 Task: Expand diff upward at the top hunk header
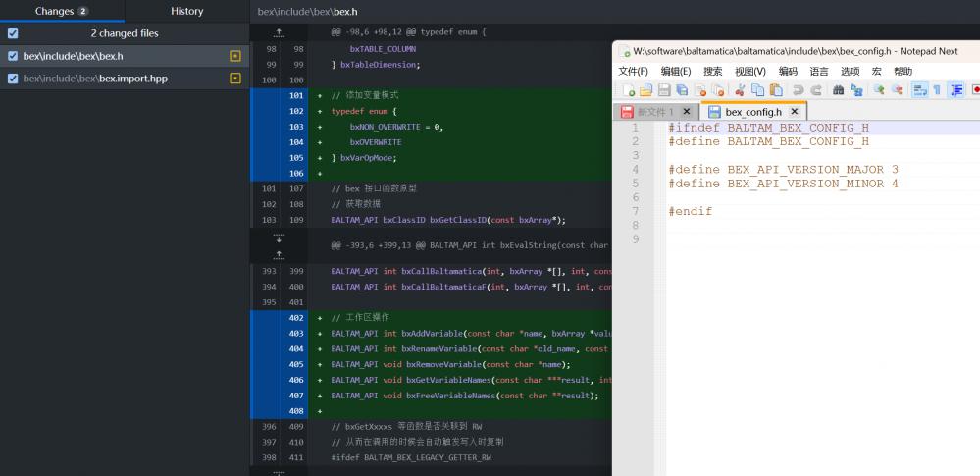279,32
